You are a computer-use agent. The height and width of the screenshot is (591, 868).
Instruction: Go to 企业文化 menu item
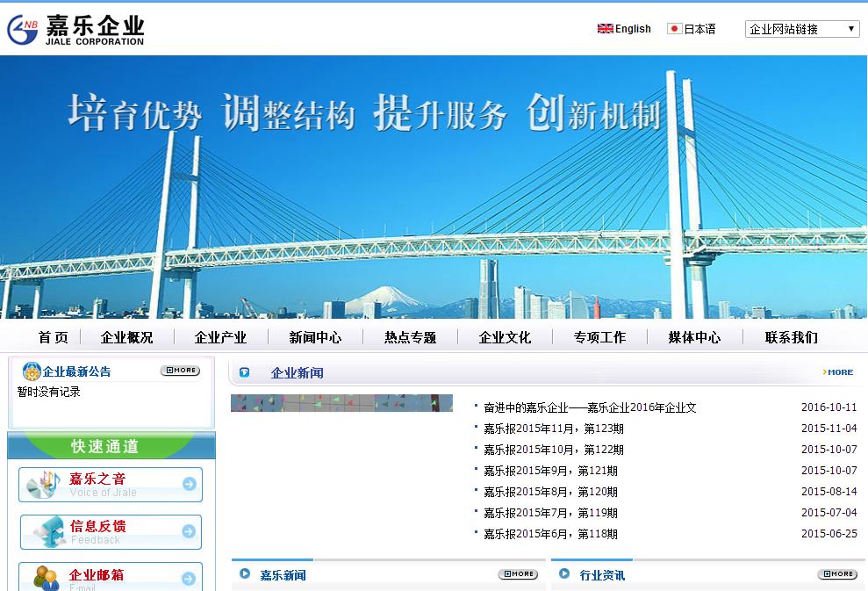tap(505, 337)
